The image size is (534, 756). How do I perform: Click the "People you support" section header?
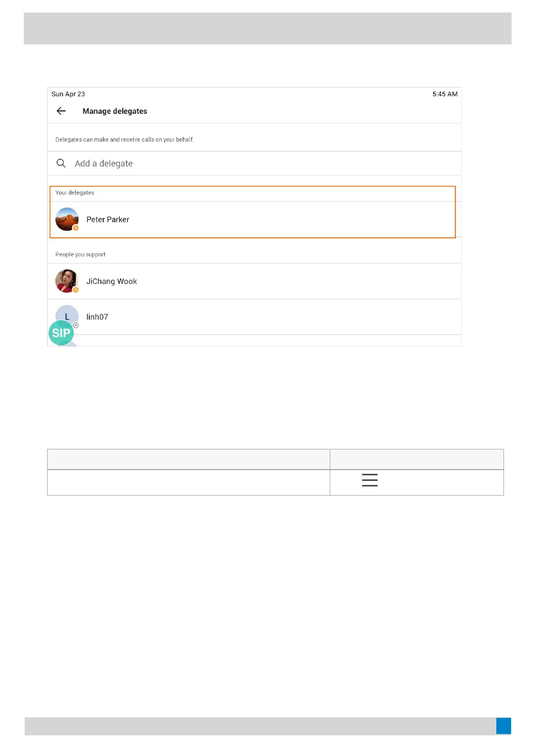80,255
